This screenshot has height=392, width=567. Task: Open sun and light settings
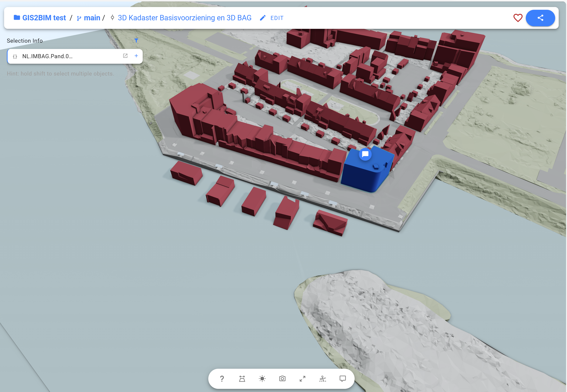262,379
